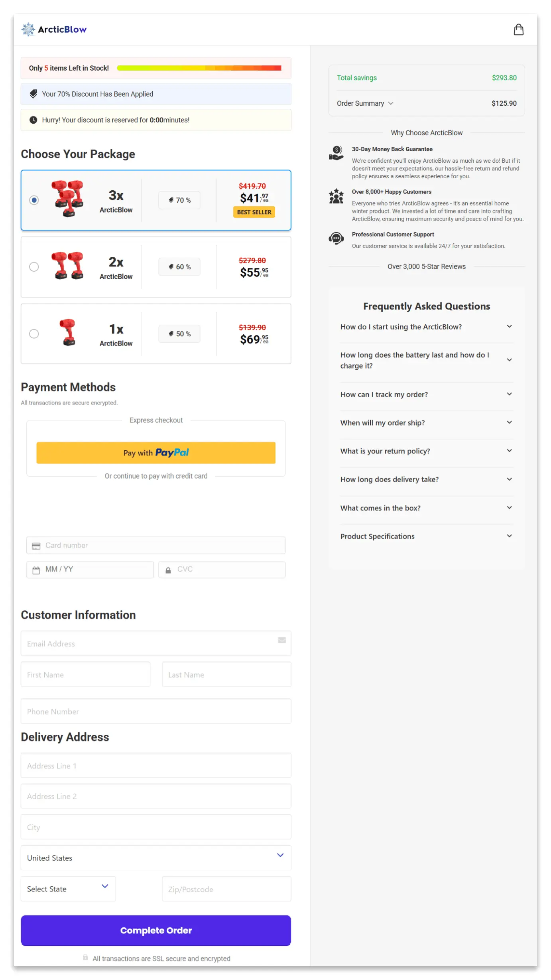Pay with PayPal express checkout
The height and width of the screenshot is (980, 551).
pyautogui.click(x=156, y=453)
